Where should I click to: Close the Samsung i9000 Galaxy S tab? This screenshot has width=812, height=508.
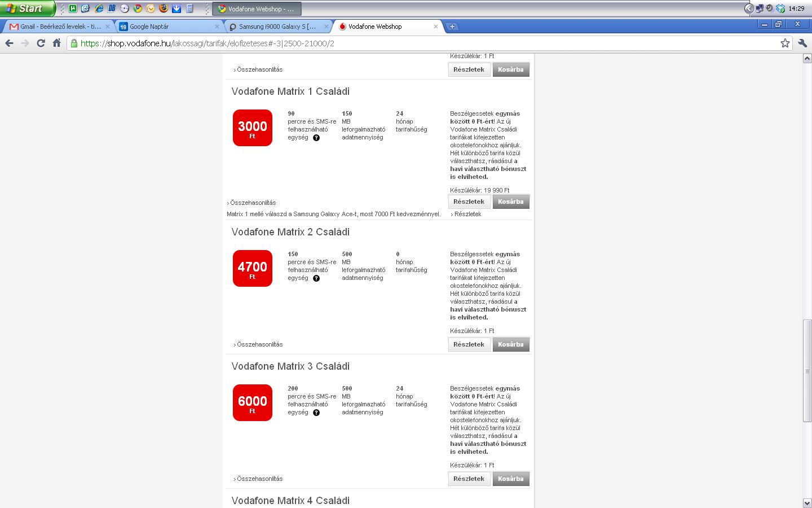(x=326, y=27)
